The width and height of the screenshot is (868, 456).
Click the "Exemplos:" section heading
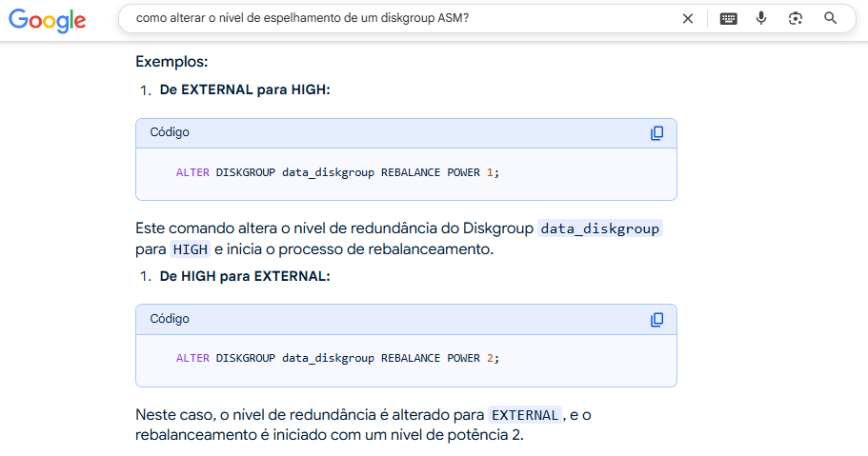pos(172,63)
